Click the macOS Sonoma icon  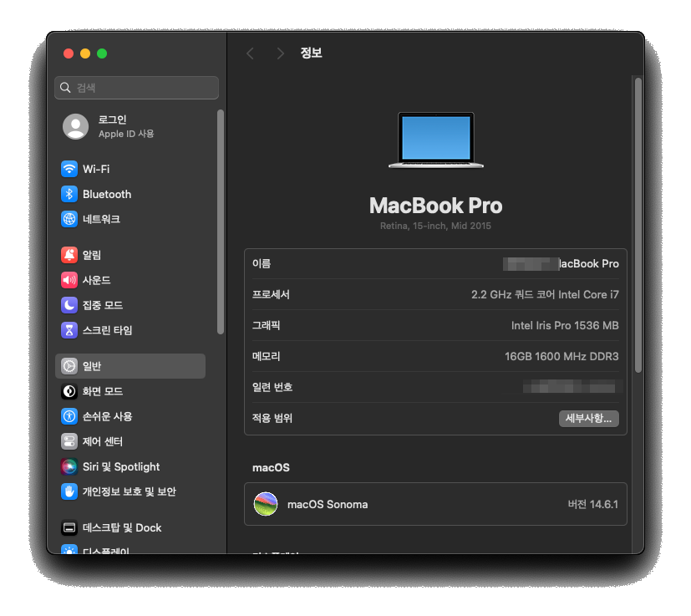[266, 504]
